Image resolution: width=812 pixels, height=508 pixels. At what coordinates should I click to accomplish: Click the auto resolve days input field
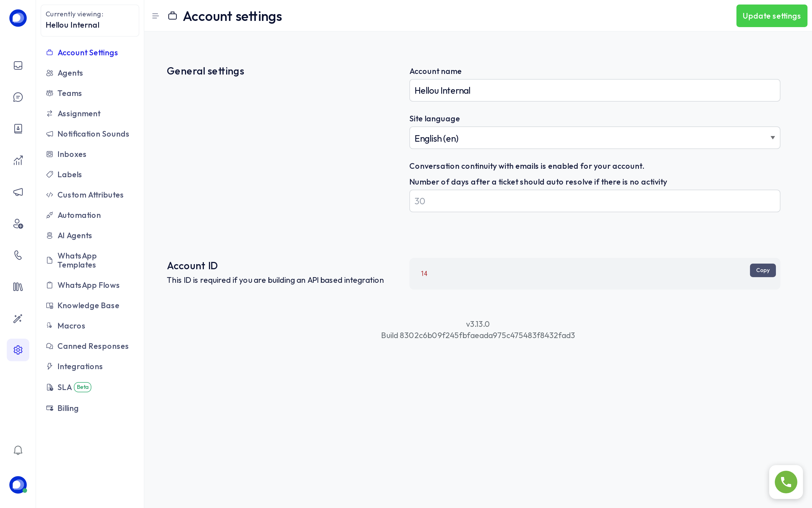coord(595,201)
